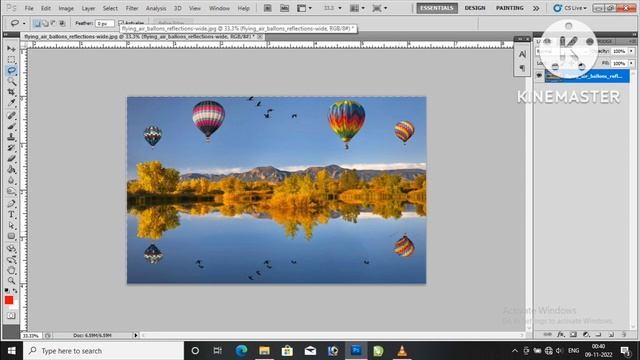Select the 3D Object Rotate tool
The image size is (640, 360).
pyautogui.click(x=11, y=249)
